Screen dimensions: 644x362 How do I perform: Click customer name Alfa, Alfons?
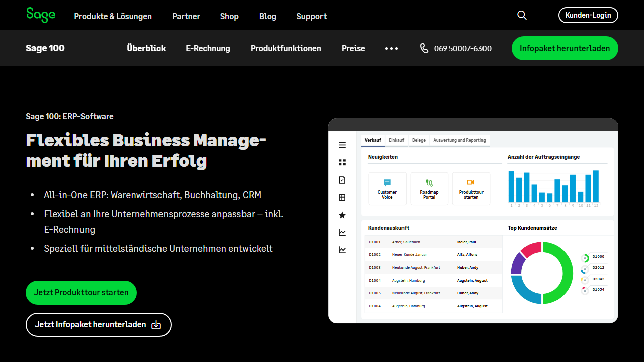pos(467,255)
